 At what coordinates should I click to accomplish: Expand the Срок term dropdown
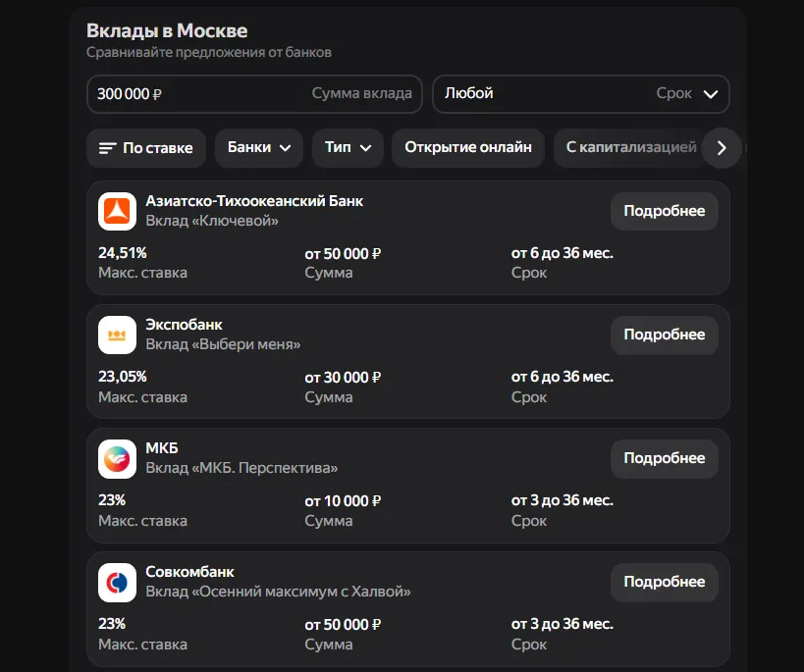point(581,94)
